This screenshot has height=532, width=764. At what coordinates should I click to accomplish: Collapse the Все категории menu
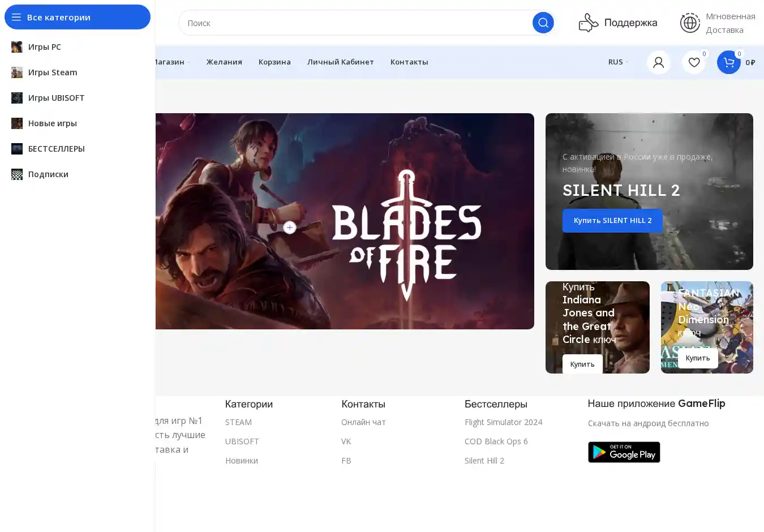[x=78, y=17]
